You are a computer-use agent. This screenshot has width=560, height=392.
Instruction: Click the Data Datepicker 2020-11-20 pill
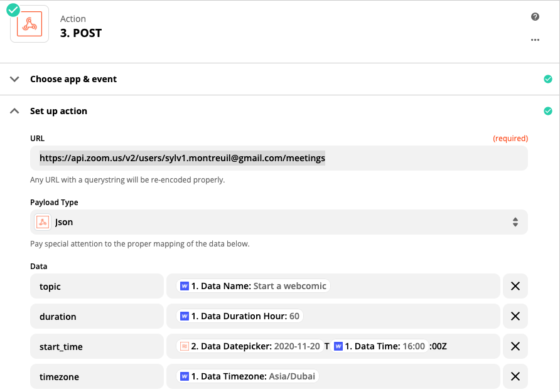(x=250, y=346)
